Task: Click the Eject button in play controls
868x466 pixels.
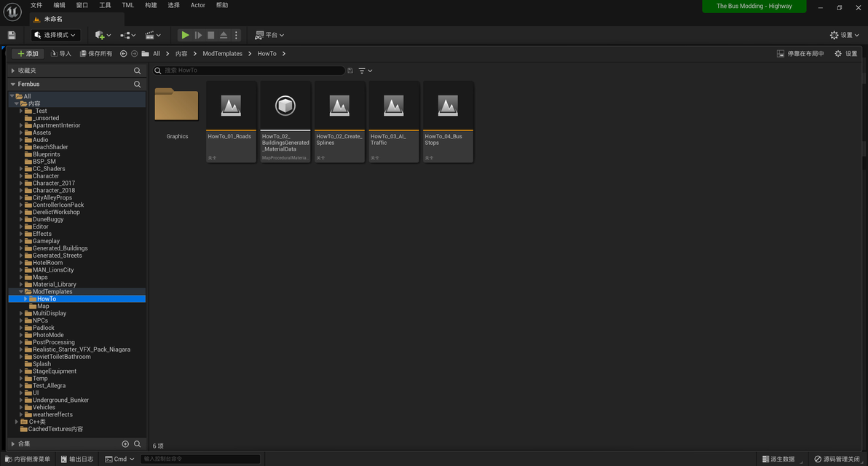Action: click(x=224, y=35)
